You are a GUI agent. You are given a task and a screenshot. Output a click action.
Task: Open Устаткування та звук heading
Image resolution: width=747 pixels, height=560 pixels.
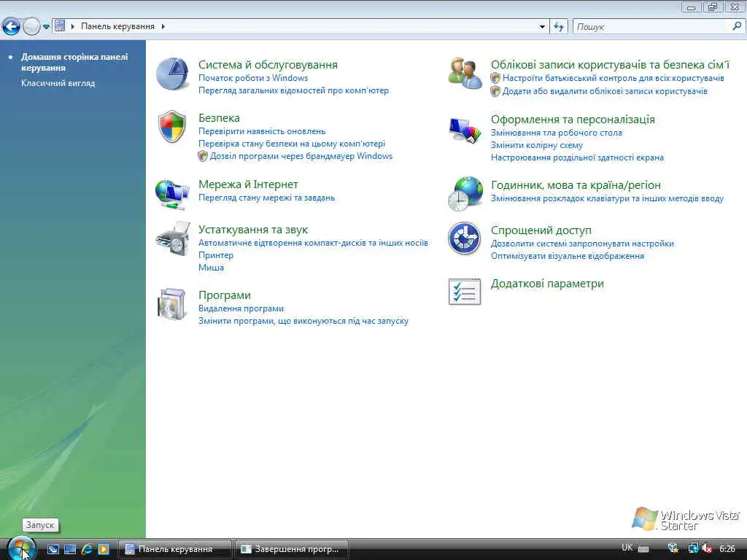(253, 230)
